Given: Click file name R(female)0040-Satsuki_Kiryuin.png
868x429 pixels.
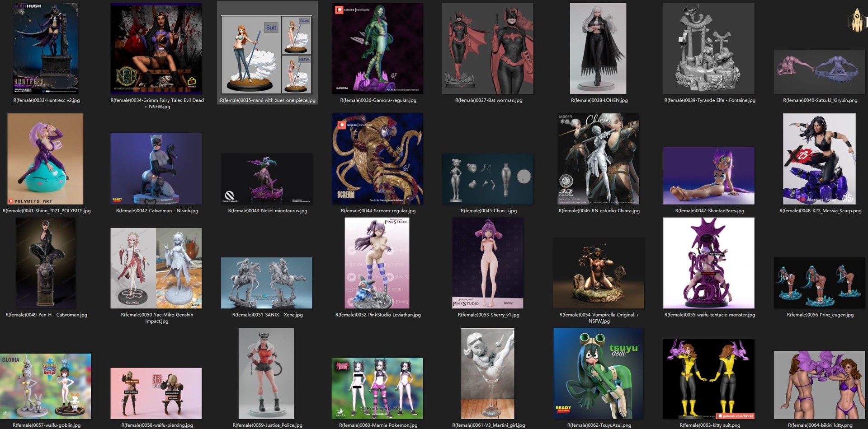Looking at the screenshot, I should tap(820, 100).
